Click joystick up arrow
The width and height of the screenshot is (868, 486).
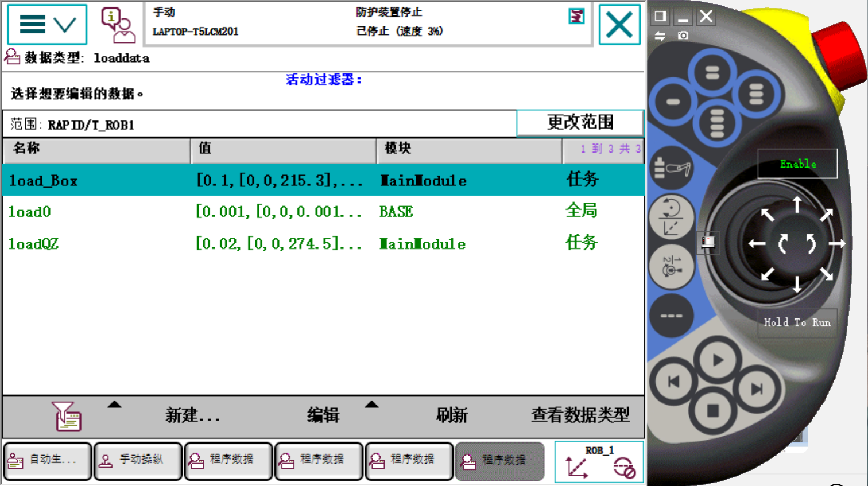[x=797, y=204]
